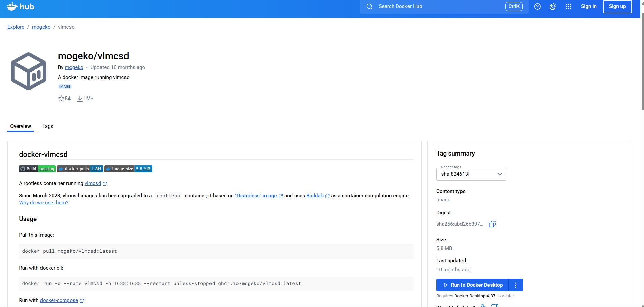Open the three-dot menu beside Run button
The width and height of the screenshot is (644, 307).
coord(516,285)
